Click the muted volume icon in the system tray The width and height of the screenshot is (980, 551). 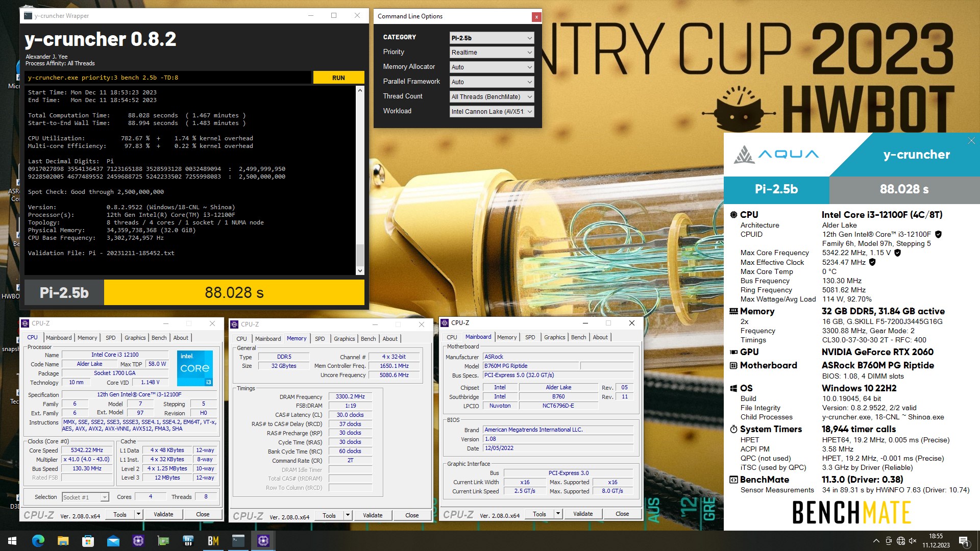[x=913, y=541]
